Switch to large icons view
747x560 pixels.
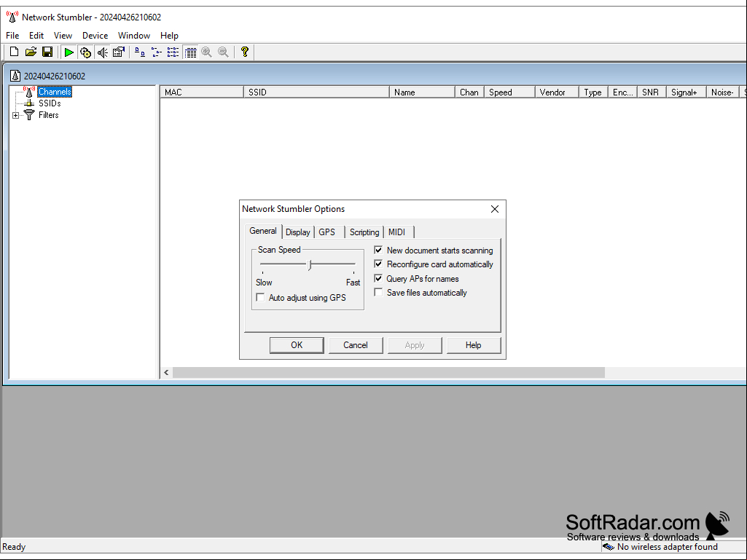point(140,52)
